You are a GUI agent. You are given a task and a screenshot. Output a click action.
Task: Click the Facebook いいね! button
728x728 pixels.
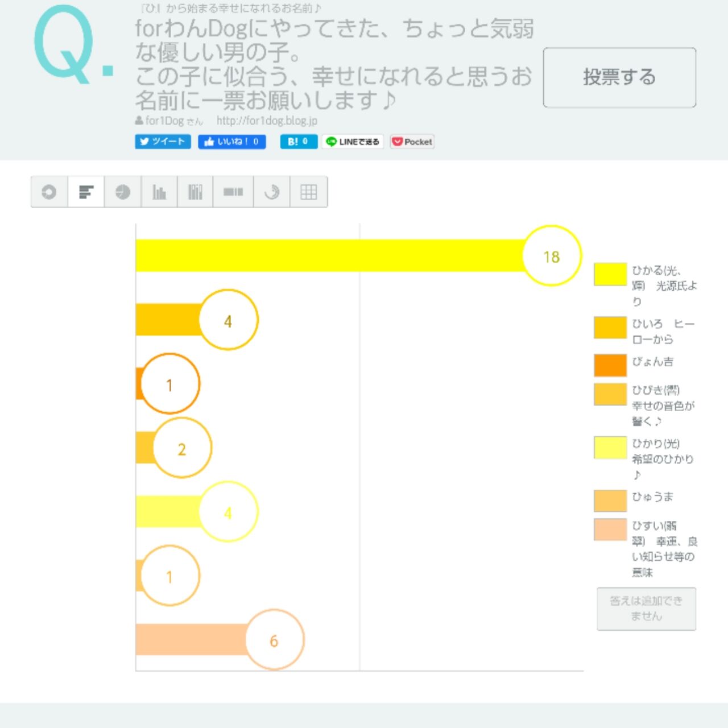pos(231,142)
